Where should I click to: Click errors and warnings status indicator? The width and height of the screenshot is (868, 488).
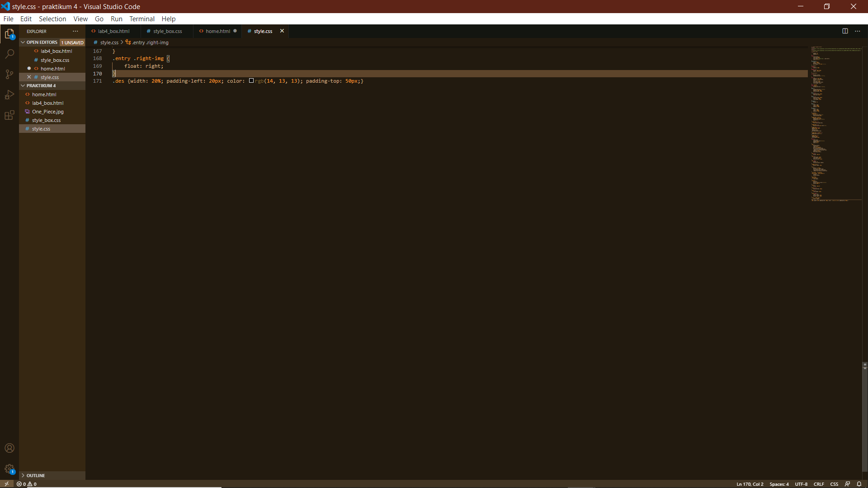(x=27, y=484)
